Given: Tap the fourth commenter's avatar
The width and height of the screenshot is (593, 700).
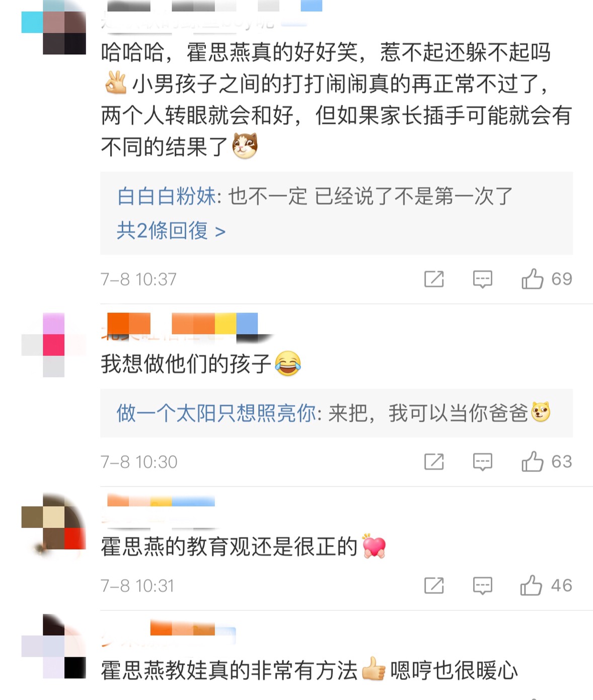Looking at the screenshot, I should pos(54,646).
